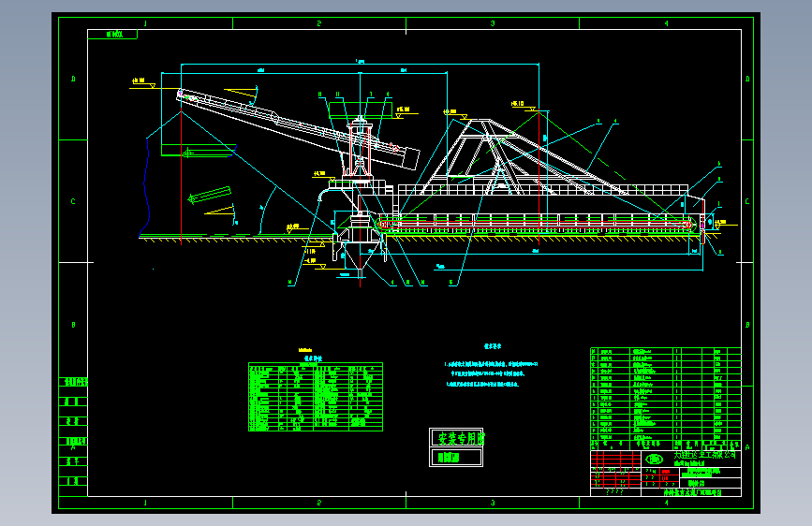Select the green technical parameters table
812x526 pixels.
click(x=316, y=397)
